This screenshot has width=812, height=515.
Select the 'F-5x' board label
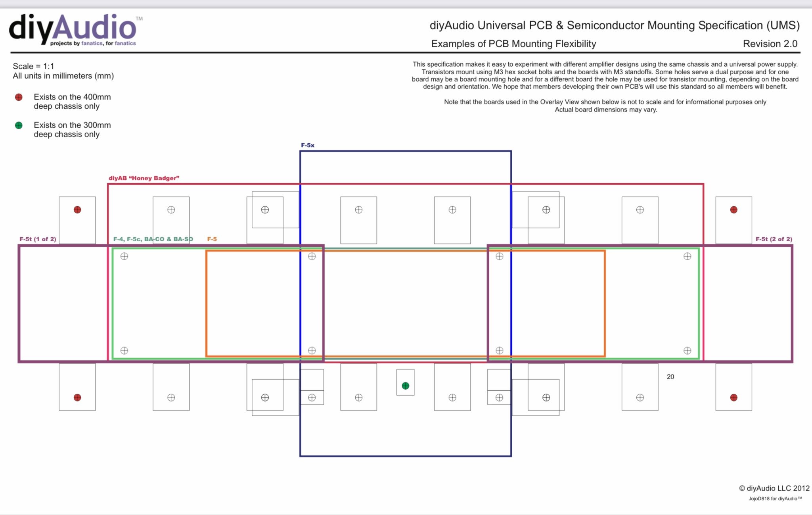pyautogui.click(x=308, y=145)
